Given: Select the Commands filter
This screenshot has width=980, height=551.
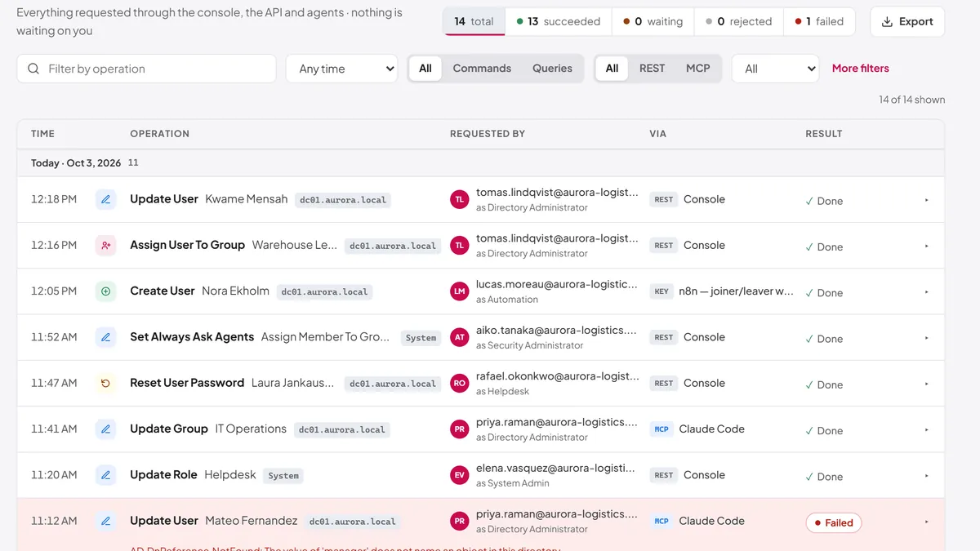Looking at the screenshot, I should coord(482,69).
